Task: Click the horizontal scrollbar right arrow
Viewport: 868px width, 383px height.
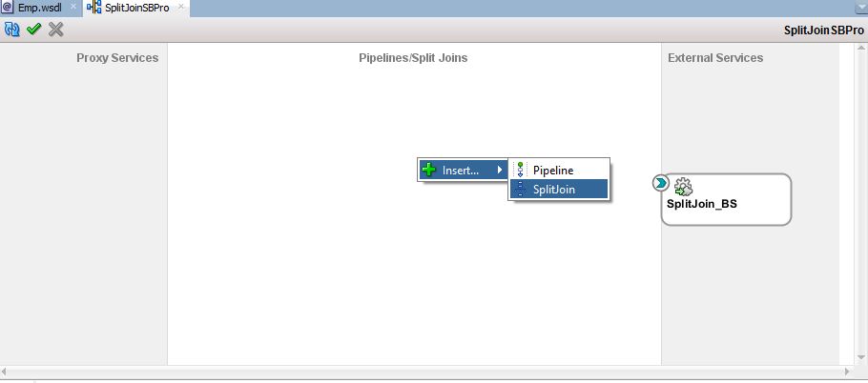Action: [847, 372]
